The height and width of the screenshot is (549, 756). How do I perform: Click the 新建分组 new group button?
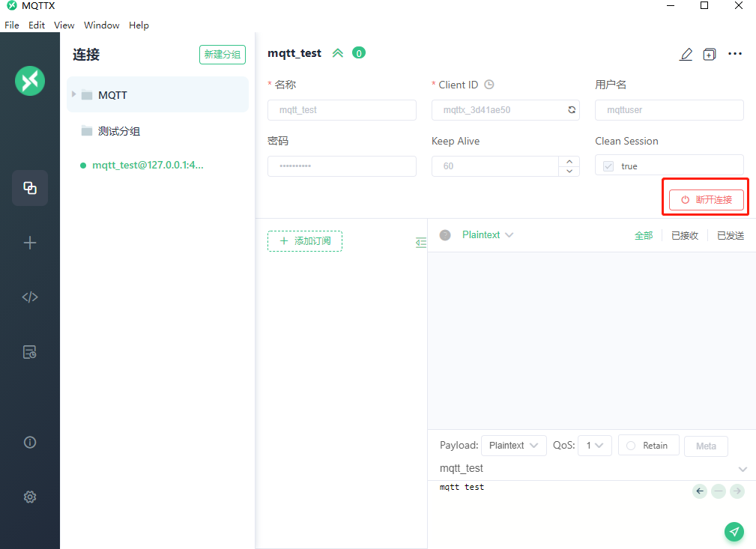pos(223,55)
